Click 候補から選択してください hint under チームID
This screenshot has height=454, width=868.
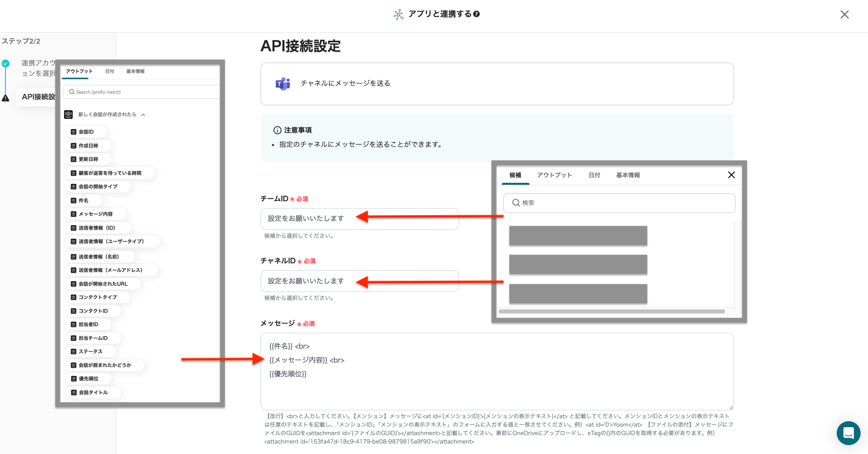300,236
